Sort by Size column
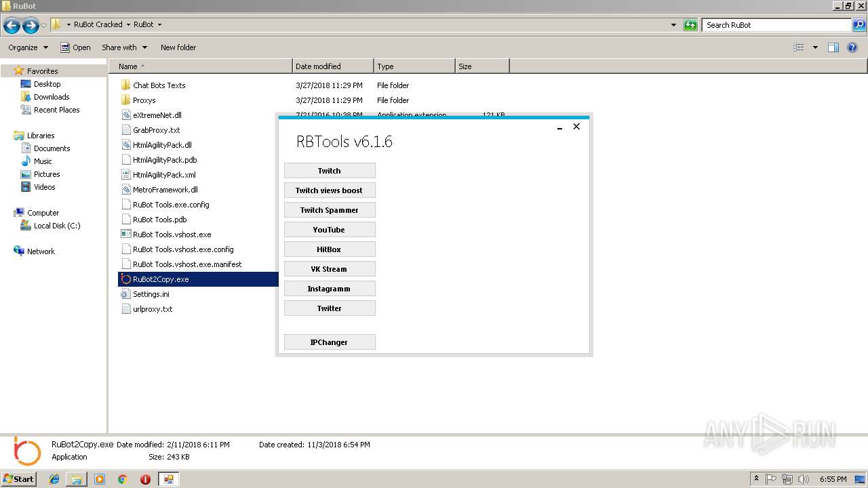Screen dimensions: 868x488 tap(482, 66)
